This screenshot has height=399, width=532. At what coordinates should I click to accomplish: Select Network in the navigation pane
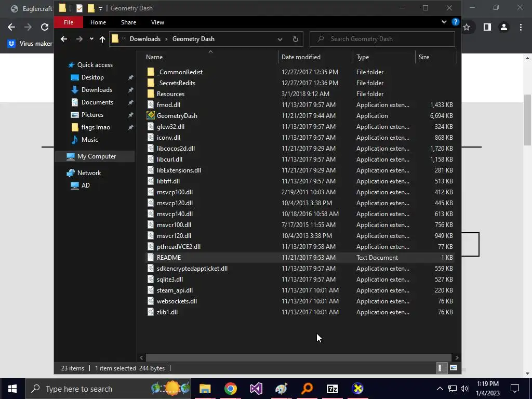point(89,173)
